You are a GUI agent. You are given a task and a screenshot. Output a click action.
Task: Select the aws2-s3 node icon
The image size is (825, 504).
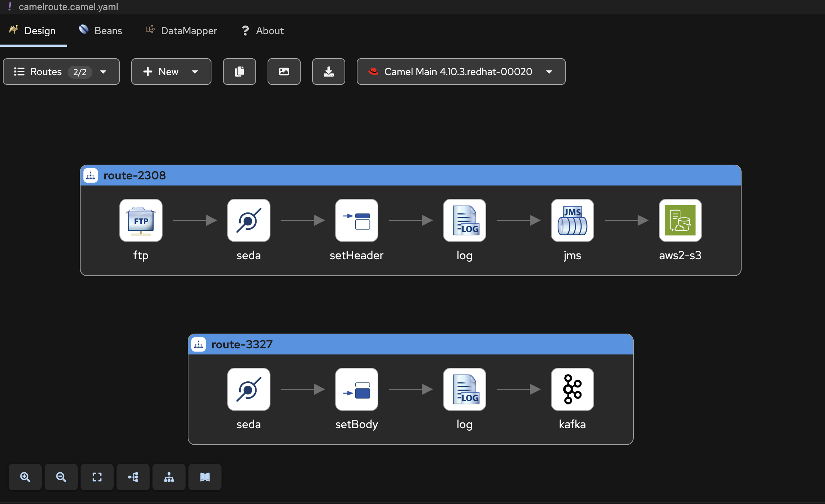(x=680, y=220)
